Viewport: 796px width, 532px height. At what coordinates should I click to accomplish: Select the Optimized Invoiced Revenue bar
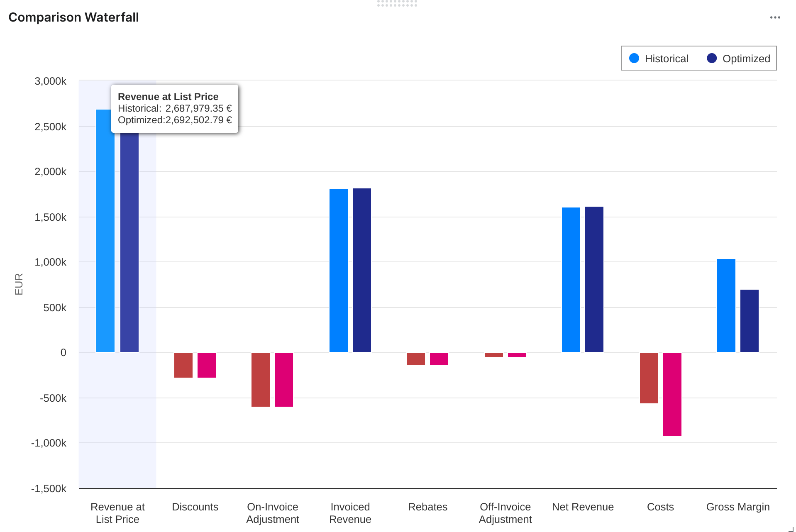(362, 270)
